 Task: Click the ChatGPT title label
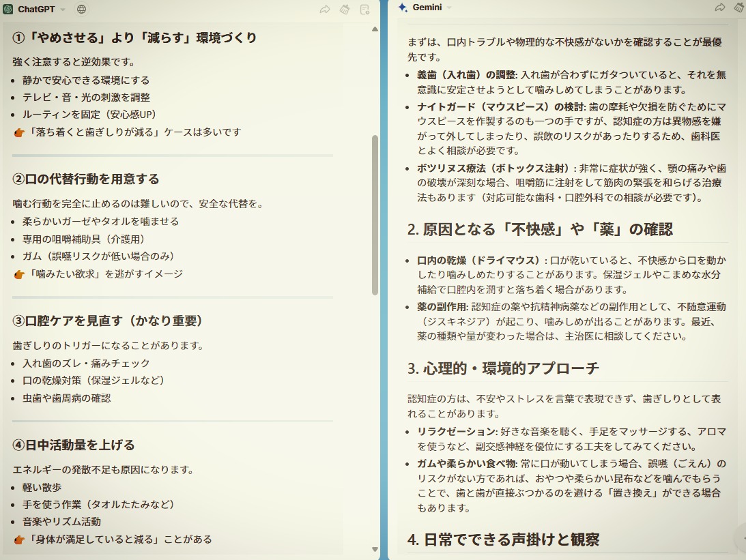click(x=36, y=9)
